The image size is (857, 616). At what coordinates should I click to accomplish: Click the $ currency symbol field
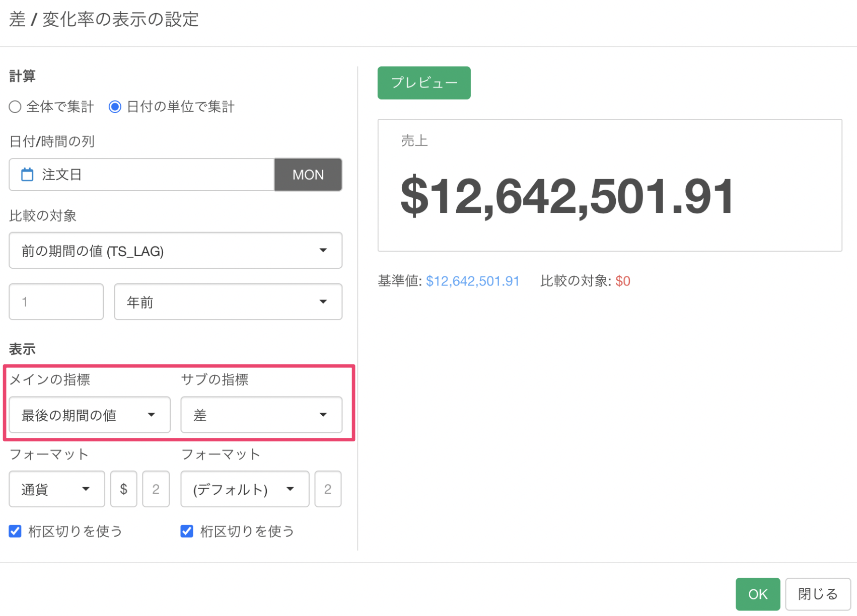click(x=124, y=489)
